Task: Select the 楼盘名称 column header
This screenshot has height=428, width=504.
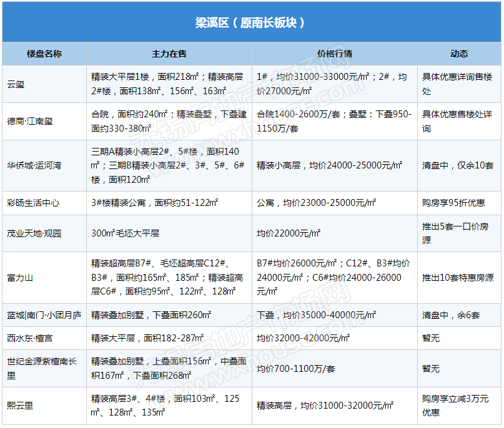Action: pyautogui.click(x=44, y=54)
